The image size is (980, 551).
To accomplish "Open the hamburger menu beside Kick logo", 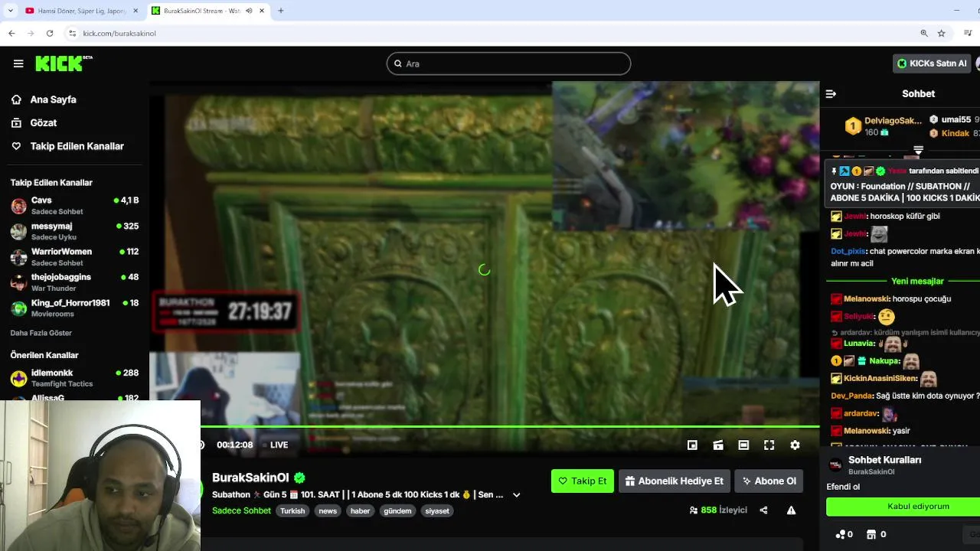I will 18,64.
